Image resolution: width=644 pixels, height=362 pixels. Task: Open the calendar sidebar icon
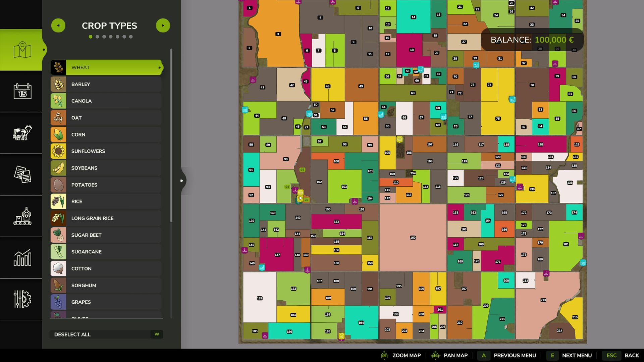[22, 91]
